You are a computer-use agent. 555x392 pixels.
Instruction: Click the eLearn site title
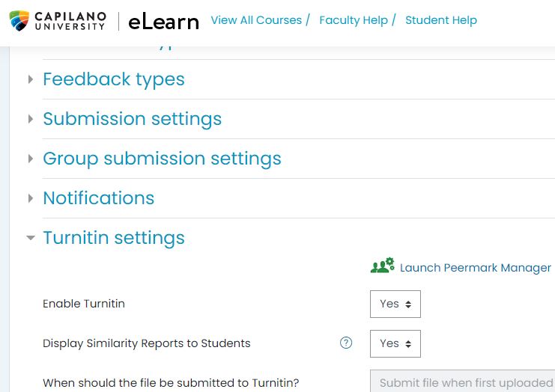(163, 21)
